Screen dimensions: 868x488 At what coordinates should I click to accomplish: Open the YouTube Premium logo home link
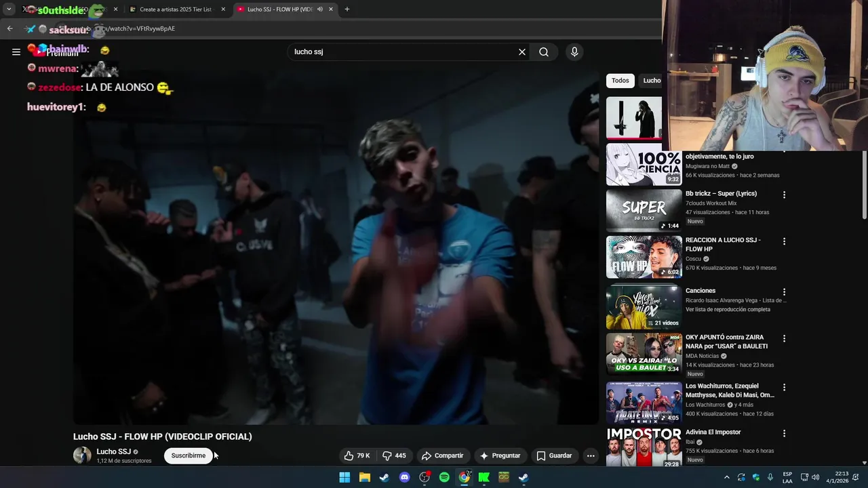point(54,52)
